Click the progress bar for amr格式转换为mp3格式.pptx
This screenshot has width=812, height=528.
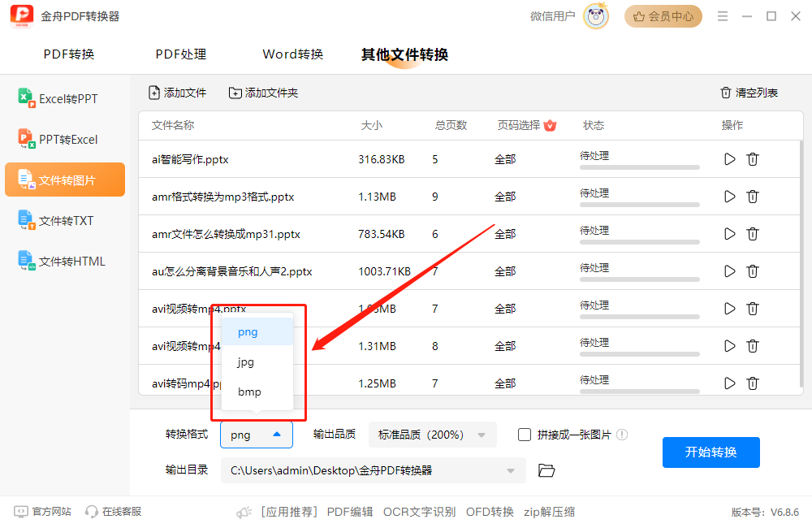tap(638, 203)
